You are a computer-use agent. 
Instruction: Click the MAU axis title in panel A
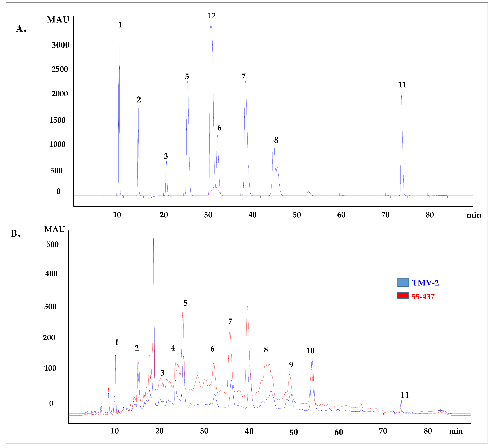58,20
